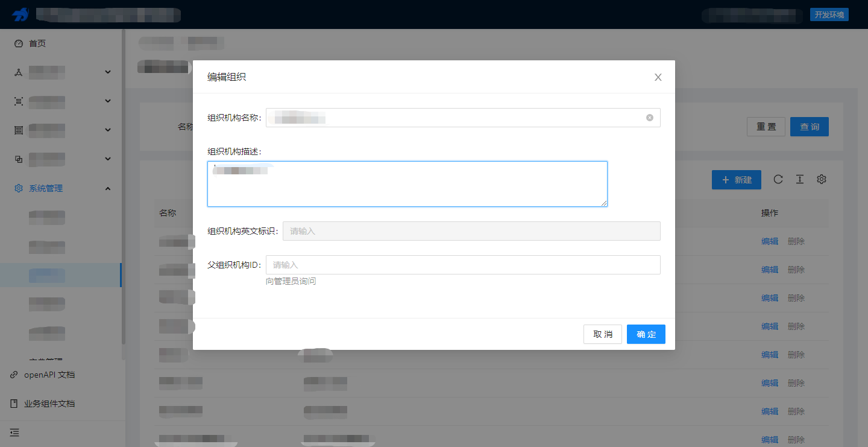Screen dimensions: 868x447
Task: Click the blue logo icon in top bar
Action: (22, 14)
